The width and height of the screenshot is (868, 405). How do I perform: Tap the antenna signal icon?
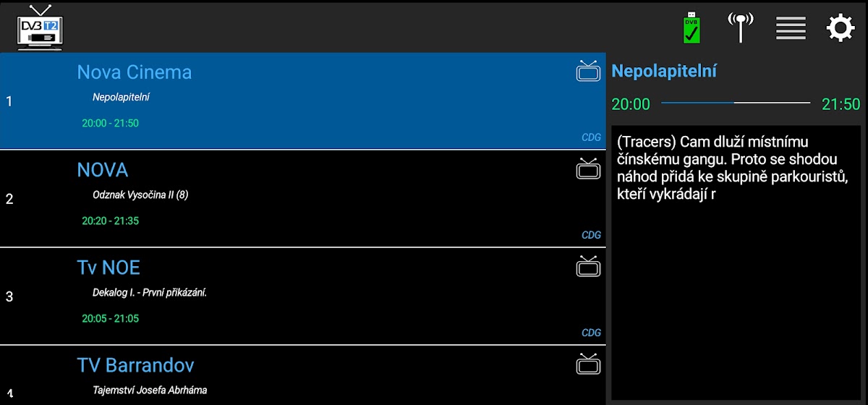(x=740, y=27)
